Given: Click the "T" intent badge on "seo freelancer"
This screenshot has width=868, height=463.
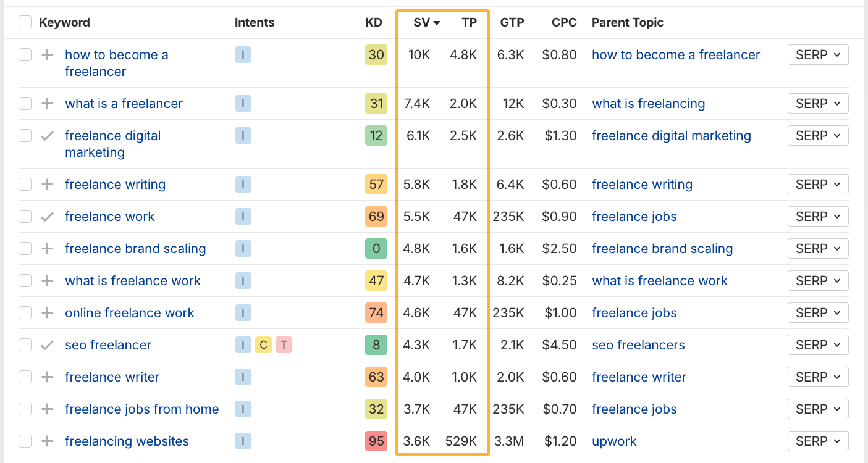Looking at the screenshot, I should (284, 344).
